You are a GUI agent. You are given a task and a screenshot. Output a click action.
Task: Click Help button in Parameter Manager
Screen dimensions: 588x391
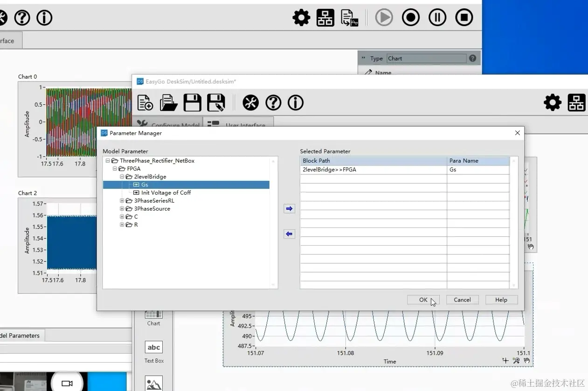pos(501,300)
